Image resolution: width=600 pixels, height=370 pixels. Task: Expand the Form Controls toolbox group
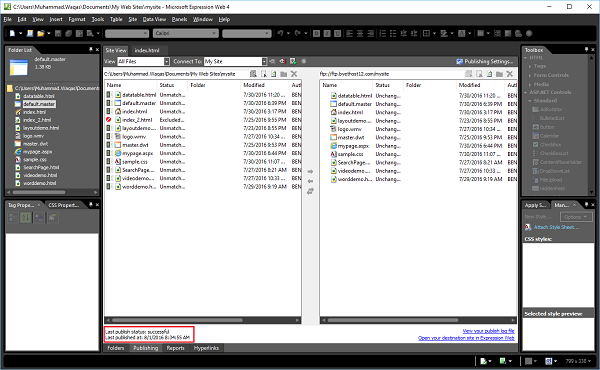click(551, 75)
